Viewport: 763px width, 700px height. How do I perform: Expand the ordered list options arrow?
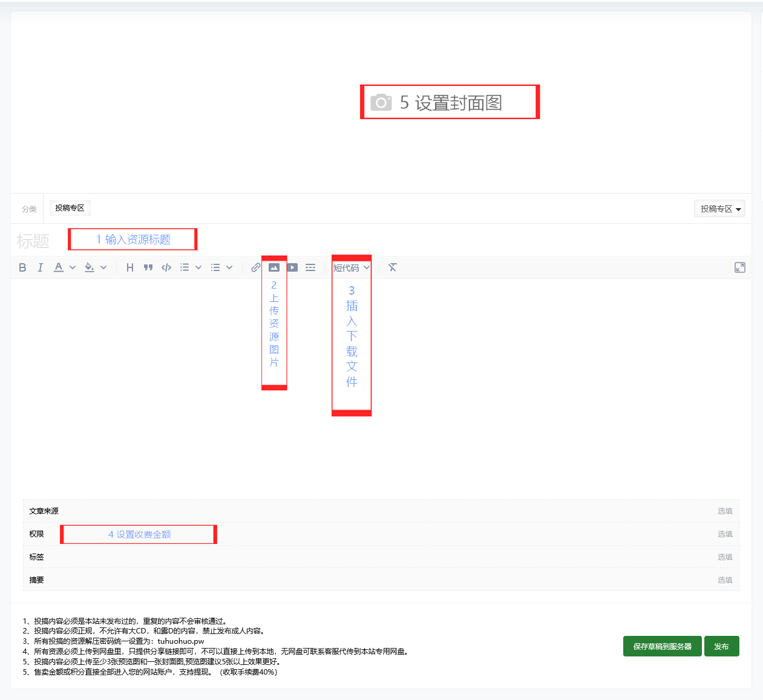click(198, 267)
